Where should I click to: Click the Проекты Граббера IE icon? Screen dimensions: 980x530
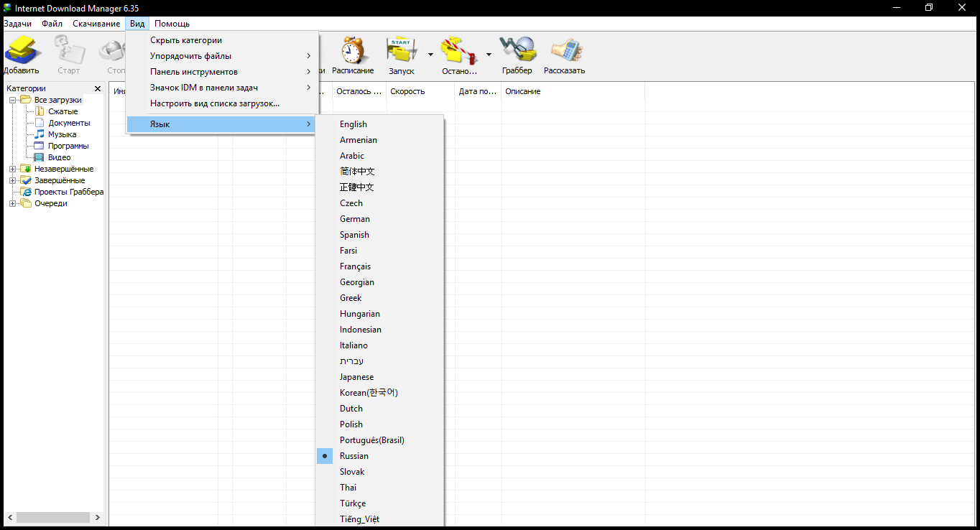tap(26, 192)
